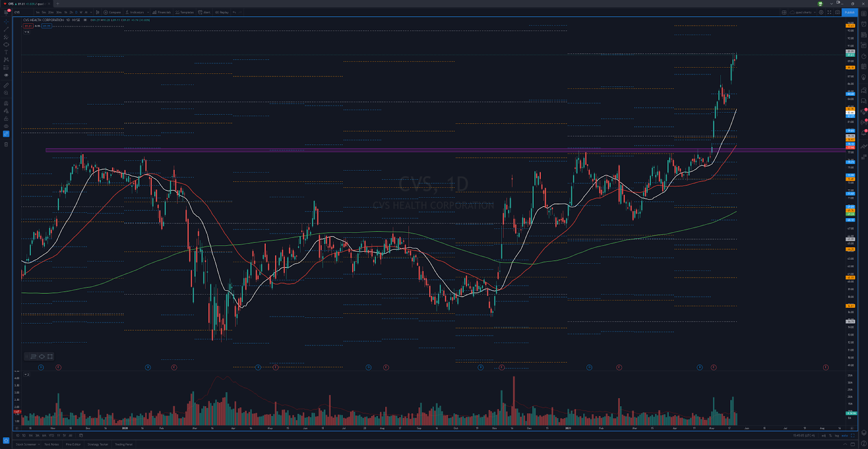The width and height of the screenshot is (868, 449).
Task: Open the Strategy Tester tab
Action: (98, 444)
